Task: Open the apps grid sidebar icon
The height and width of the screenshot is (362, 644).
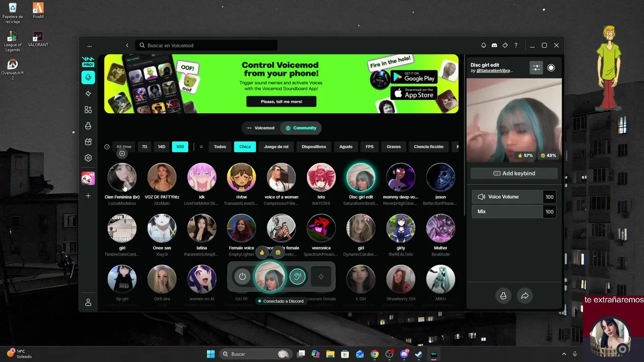Action: (x=88, y=110)
